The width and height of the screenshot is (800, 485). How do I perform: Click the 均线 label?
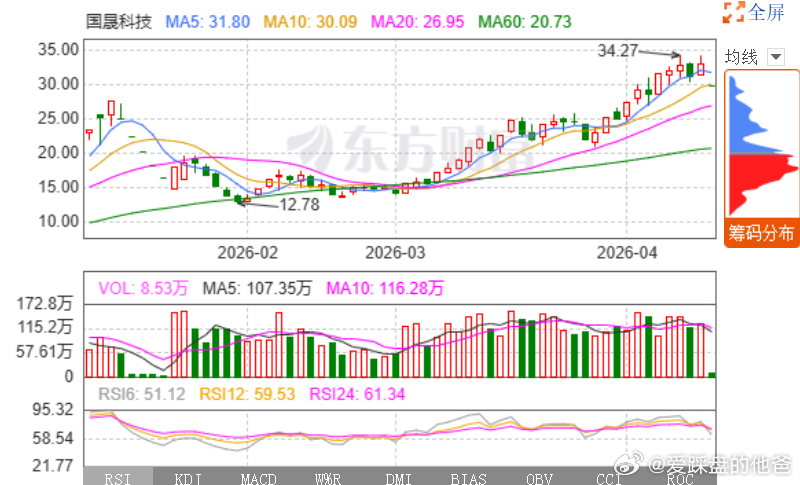click(x=741, y=57)
